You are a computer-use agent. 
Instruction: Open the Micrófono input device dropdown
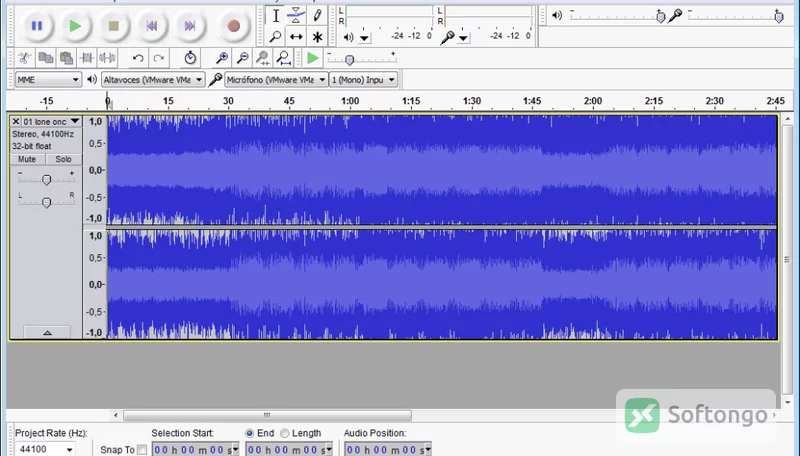click(x=276, y=80)
